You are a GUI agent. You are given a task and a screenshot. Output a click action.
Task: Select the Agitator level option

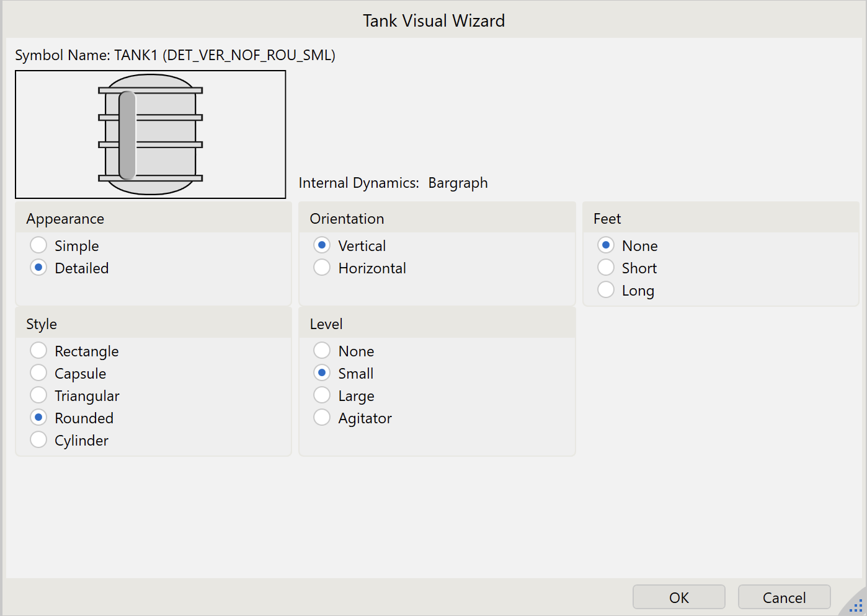click(322, 418)
